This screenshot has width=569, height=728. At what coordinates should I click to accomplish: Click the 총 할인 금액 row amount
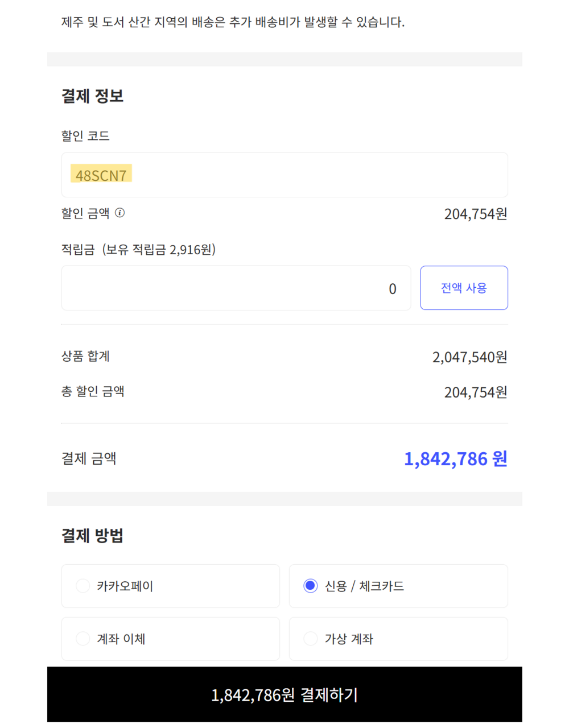[x=475, y=392]
